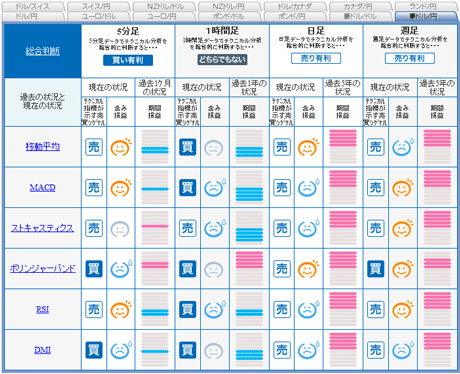460x374 pixels.
Task: Click DMI row 1時間足 gray neutral face
Action: [214, 351]
